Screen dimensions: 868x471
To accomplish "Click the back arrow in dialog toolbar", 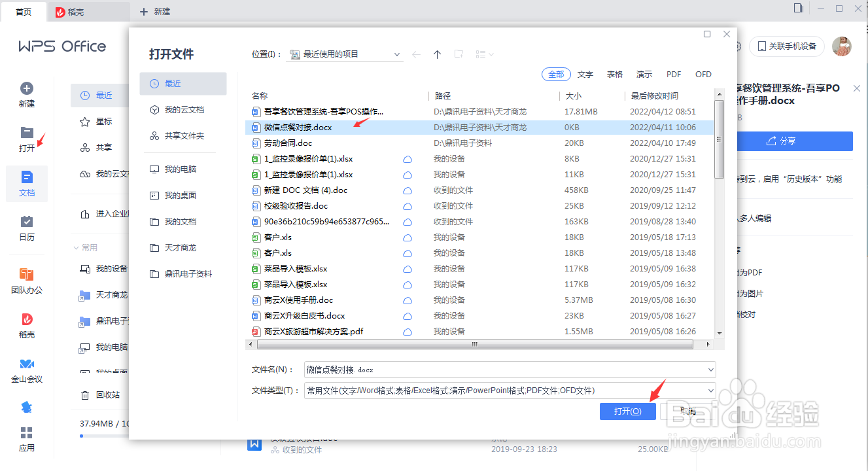I will (x=417, y=54).
